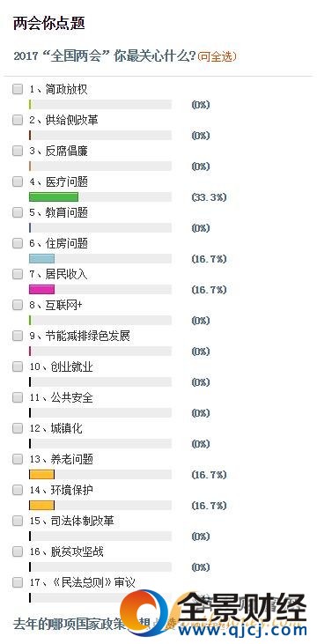This screenshot has height=644, width=317.
Task: Enable the 住房问题 checkbox
Action: click(x=18, y=243)
